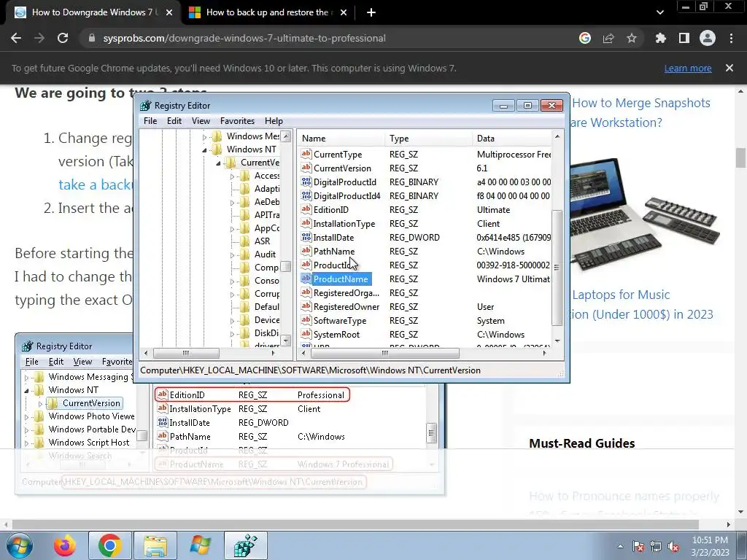Open the tab search chevron in Chrome

(659, 12)
